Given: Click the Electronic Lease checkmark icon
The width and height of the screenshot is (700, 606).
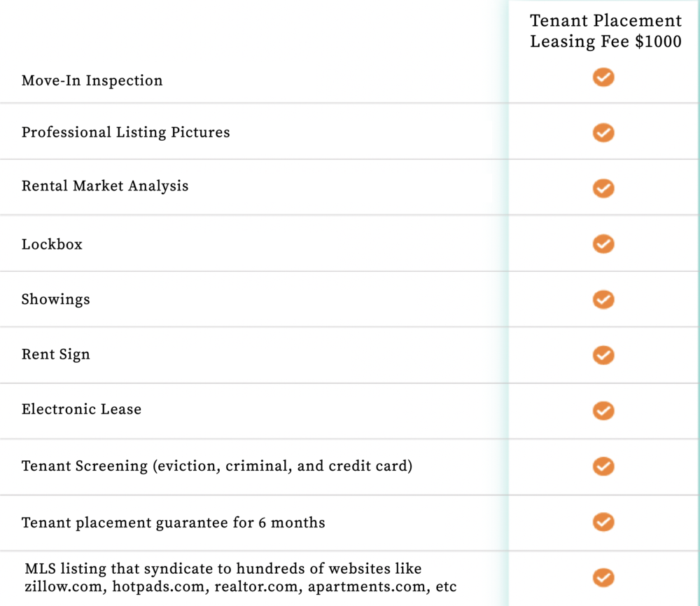Looking at the screenshot, I should 603,411.
